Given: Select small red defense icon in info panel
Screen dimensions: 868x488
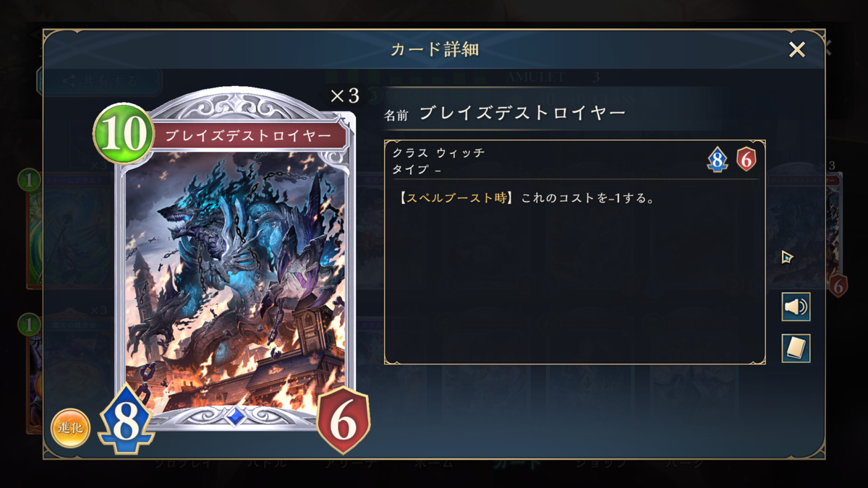Looking at the screenshot, I should coord(746,159).
